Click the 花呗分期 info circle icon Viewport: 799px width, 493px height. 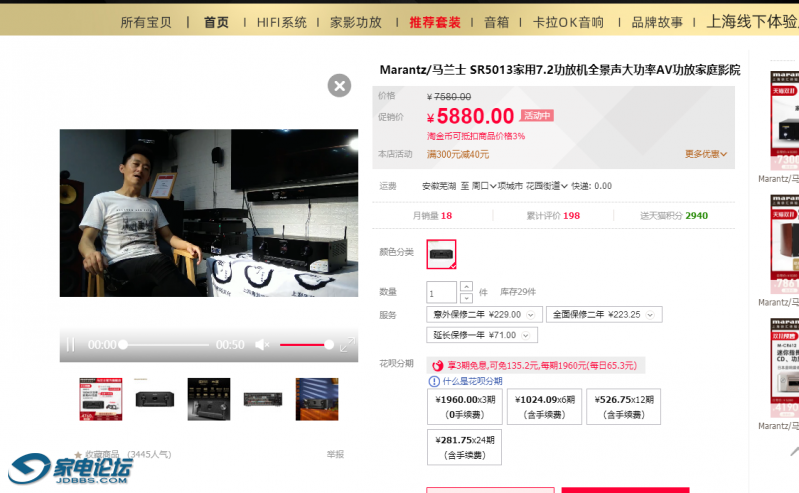434,381
